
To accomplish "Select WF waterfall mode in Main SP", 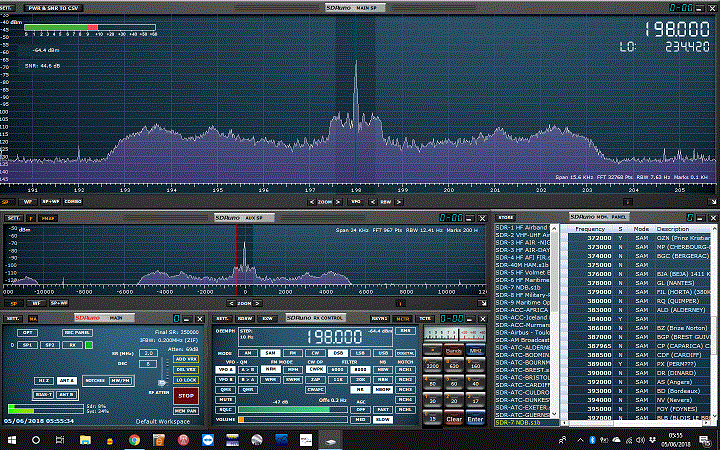I will point(28,202).
